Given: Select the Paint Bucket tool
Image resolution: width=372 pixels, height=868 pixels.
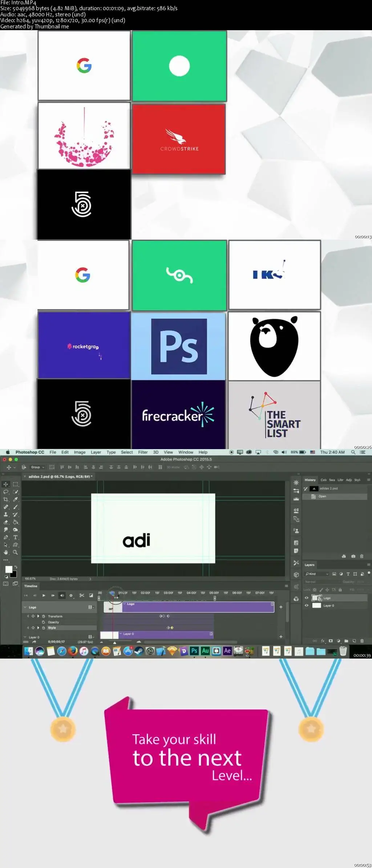Looking at the screenshot, I should pyautogui.click(x=15, y=522).
